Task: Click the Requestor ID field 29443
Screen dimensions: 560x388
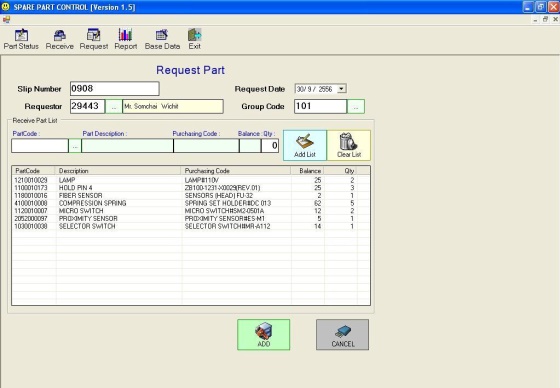Action: tap(88, 106)
